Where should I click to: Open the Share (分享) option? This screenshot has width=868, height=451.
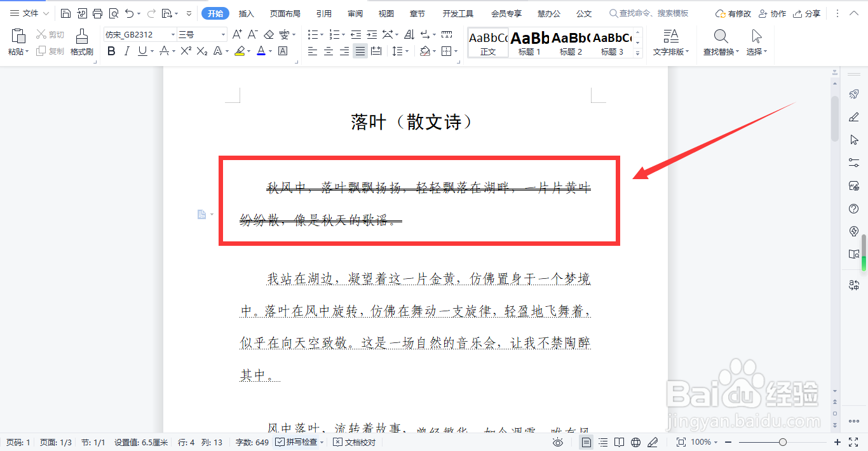click(807, 13)
